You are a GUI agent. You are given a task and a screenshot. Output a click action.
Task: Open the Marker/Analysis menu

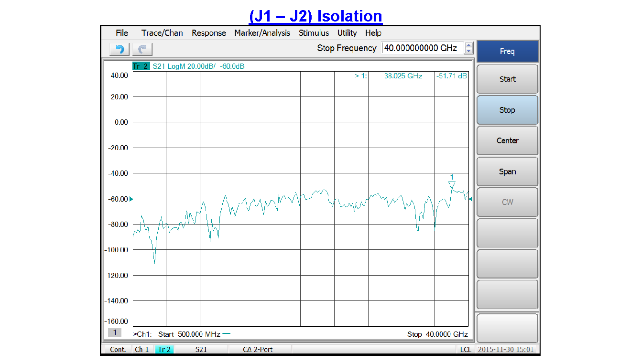click(262, 33)
